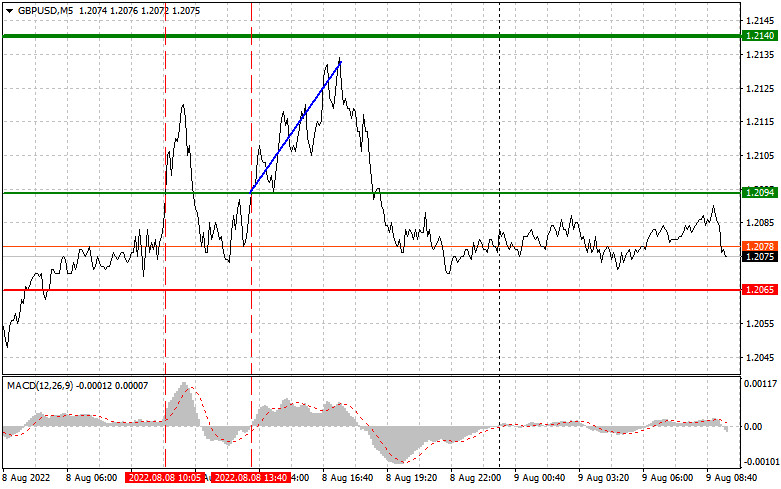Click the 9 Aug 00:40 time label

[x=539, y=478]
